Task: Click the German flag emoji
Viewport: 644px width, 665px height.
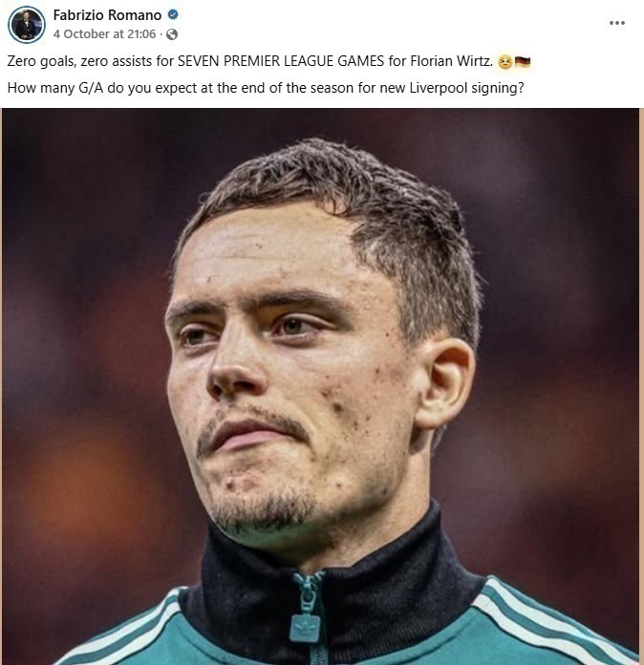Action: [x=523, y=62]
